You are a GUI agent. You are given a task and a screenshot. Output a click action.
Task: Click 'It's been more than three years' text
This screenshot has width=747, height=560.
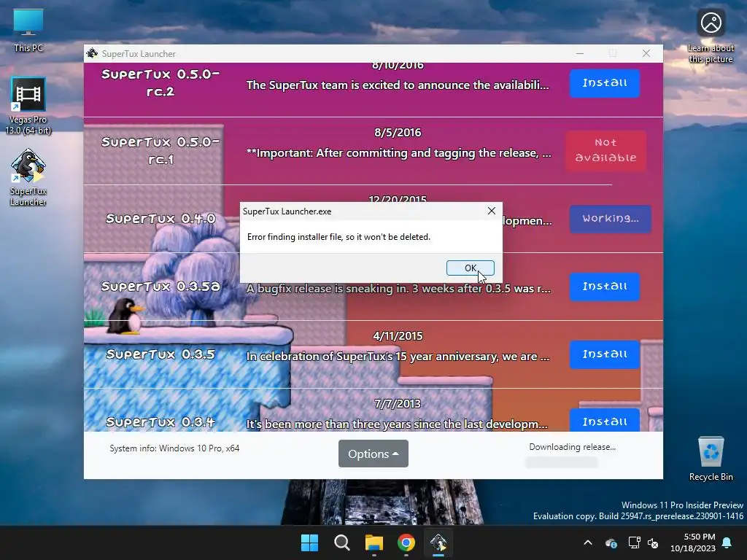pyautogui.click(x=397, y=424)
